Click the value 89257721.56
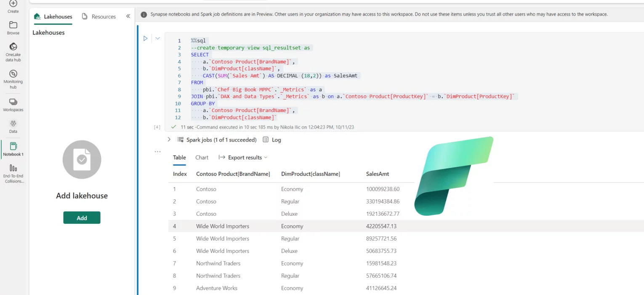Screen dimensions: 644x295 tap(381, 239)
